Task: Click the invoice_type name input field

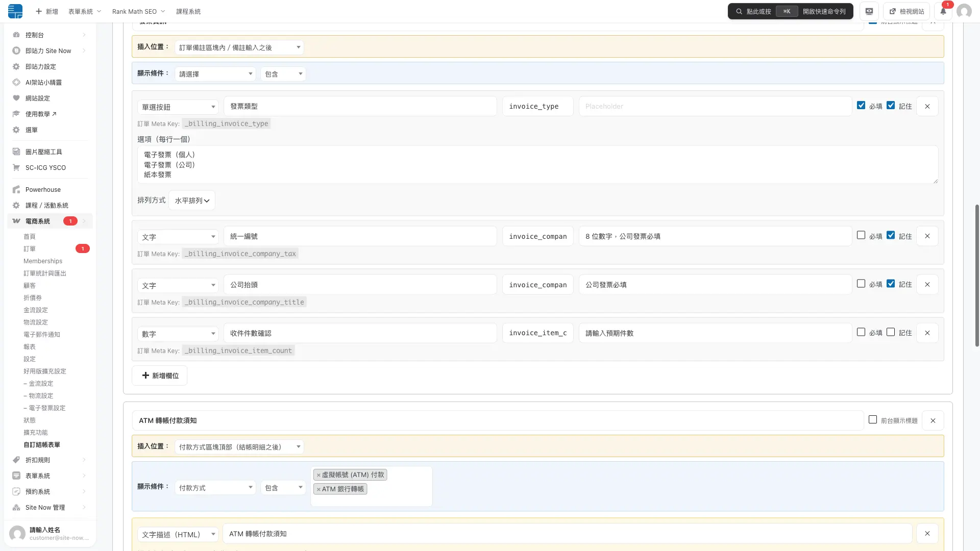Action: pos(537,107)
